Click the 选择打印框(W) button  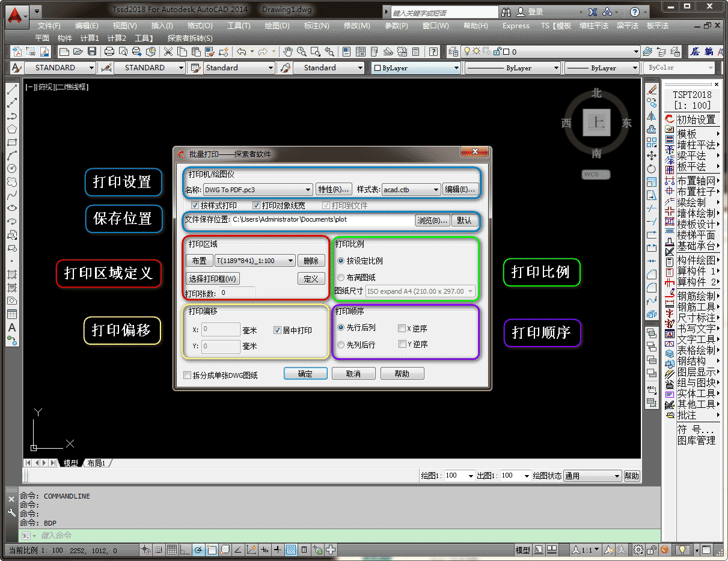pyautogui.click(x=213, y=279)
